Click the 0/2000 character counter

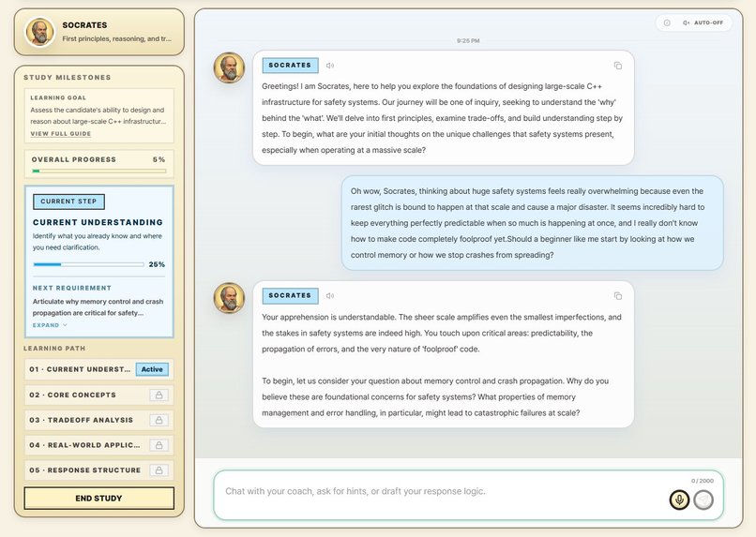pos(702,481)
